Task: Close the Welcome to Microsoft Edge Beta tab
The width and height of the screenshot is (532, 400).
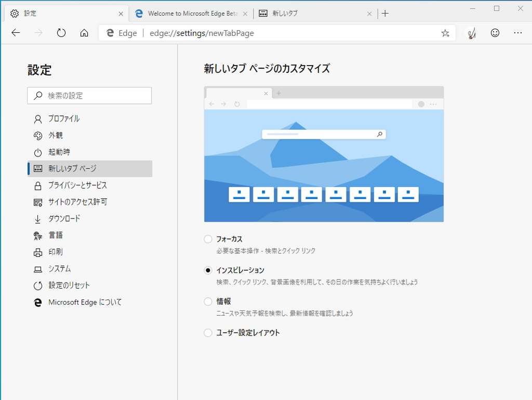Action: (x=245, y=14)
